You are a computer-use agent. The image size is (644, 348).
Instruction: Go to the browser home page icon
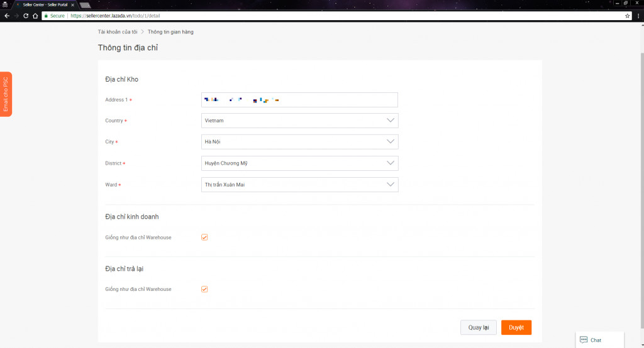pyautogui.click(x=35, y=16)
